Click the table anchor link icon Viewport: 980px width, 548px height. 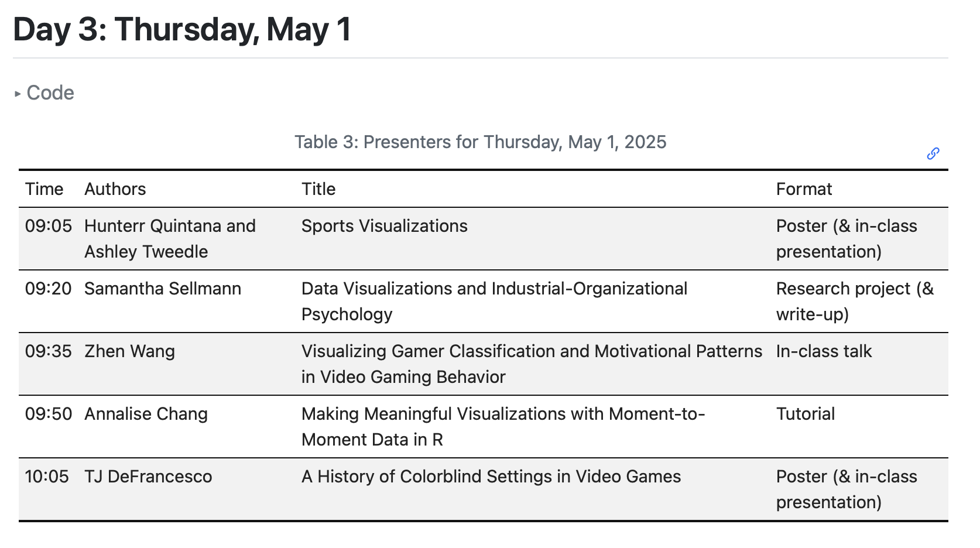coord(933,153)
